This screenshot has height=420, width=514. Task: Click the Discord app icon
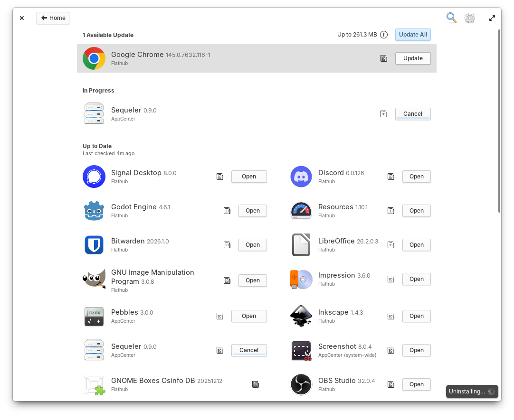(301, 176)
